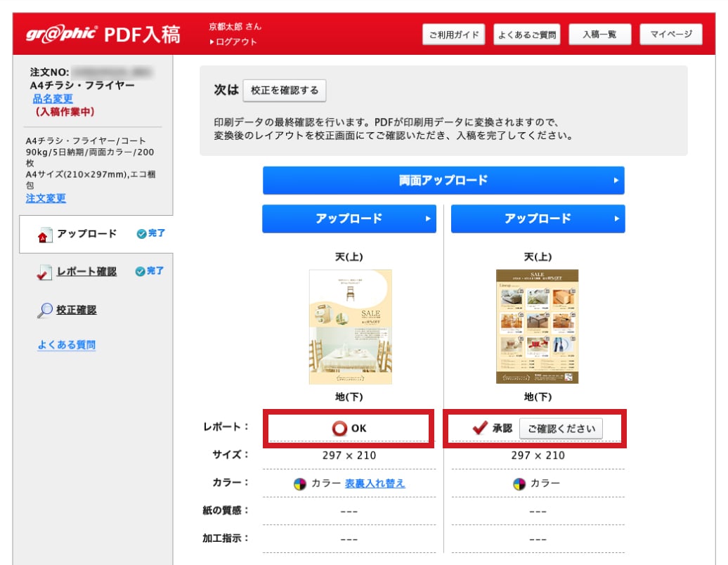Click the red circle OK status icon
Image resolution: width=728 pixels, height=565 pixels.
pos(339,428)
